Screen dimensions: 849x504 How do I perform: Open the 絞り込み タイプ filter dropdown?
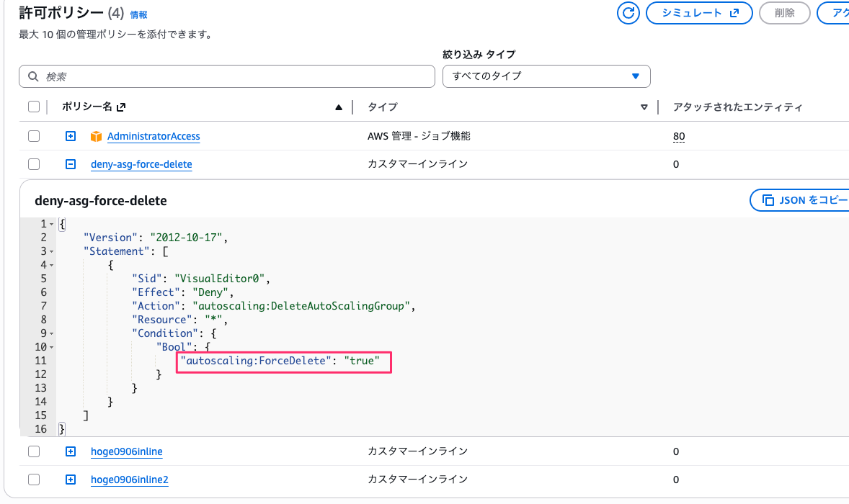[x=546, y=76]
